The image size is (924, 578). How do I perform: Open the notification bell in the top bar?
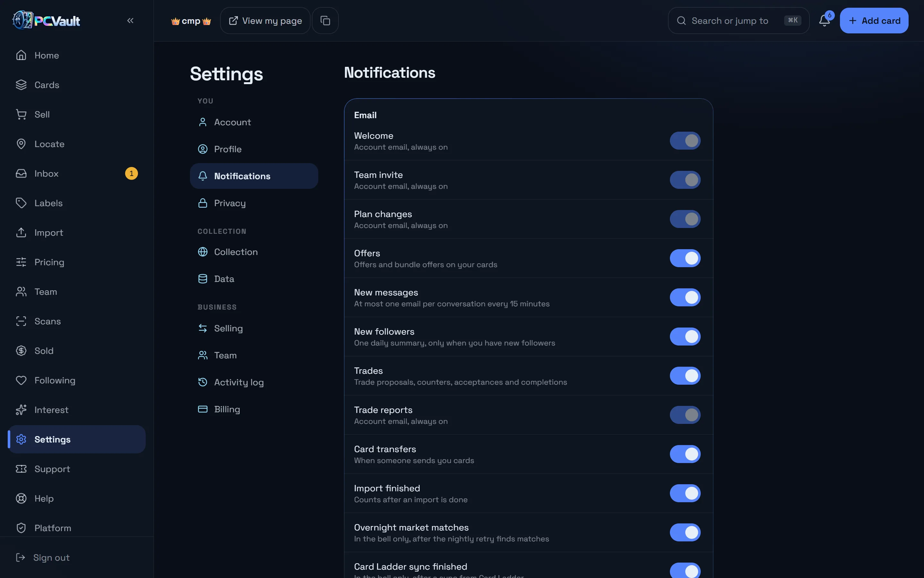(x=824, y=21)
